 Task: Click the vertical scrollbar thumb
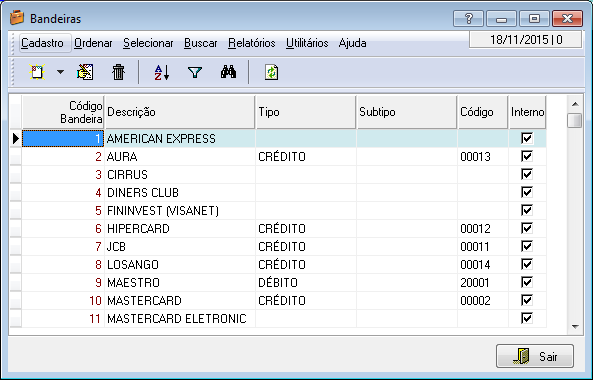[575, 121]
